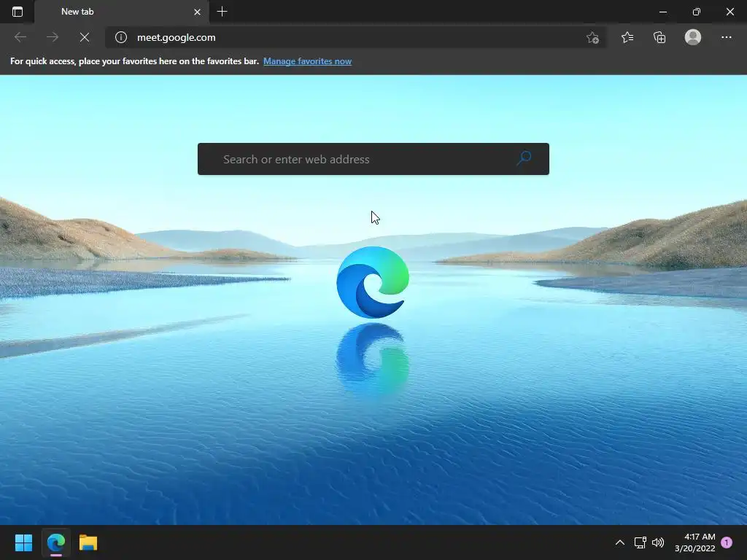Close the Edge window

pos(729,12)
